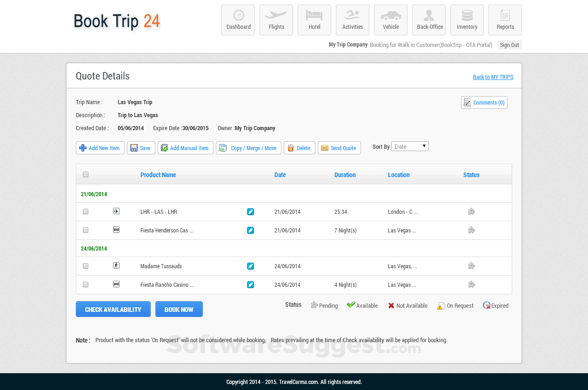Sort the table by Product Name column
588x390 pixels.
pos(158,175)
